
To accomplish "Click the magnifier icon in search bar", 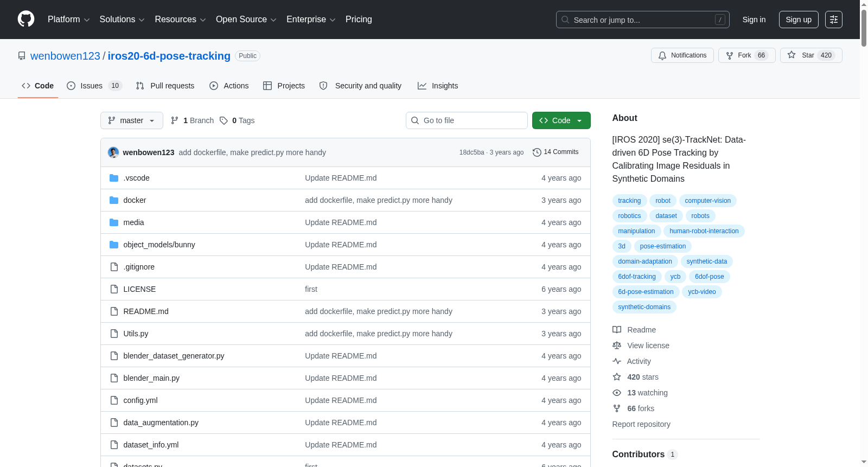I will tap(565, 20).
